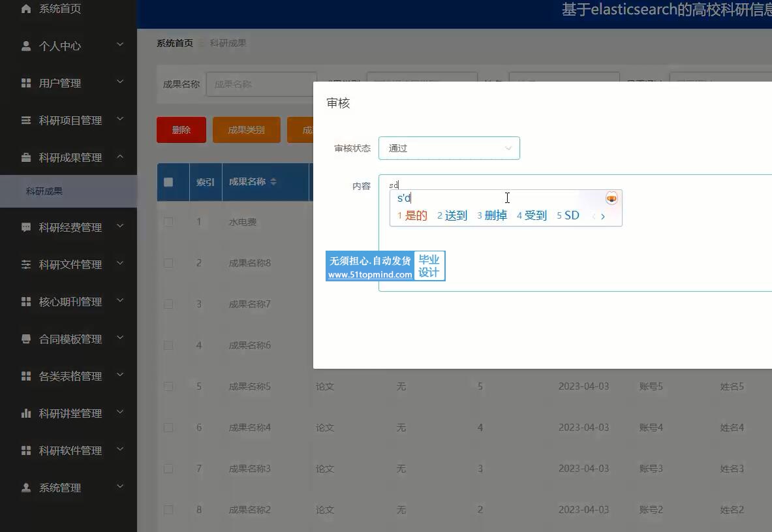The width and height of the screenshot is (772, 532).
Task: Check the checkbox for row 成果名称5
Action: [168, 386]
